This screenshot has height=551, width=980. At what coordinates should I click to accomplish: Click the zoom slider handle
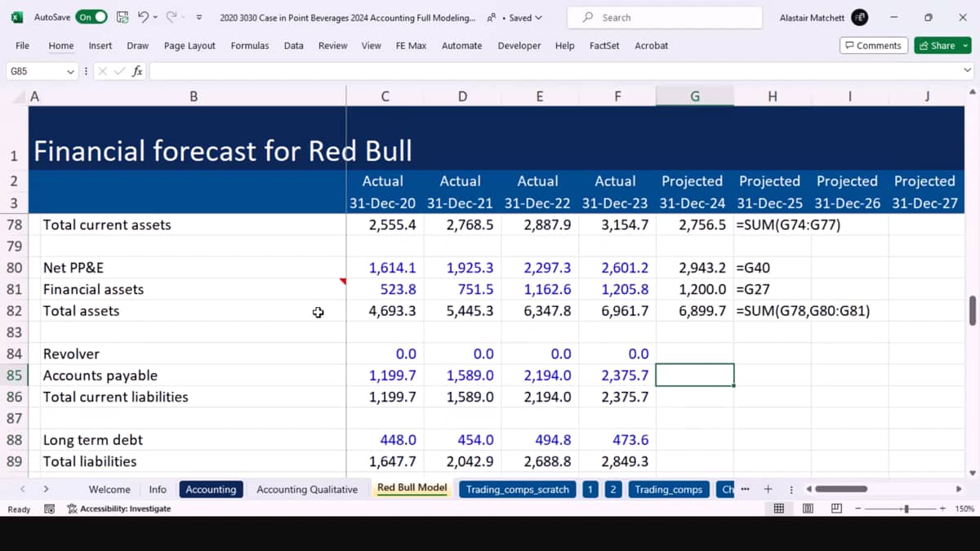pos(906,509)
